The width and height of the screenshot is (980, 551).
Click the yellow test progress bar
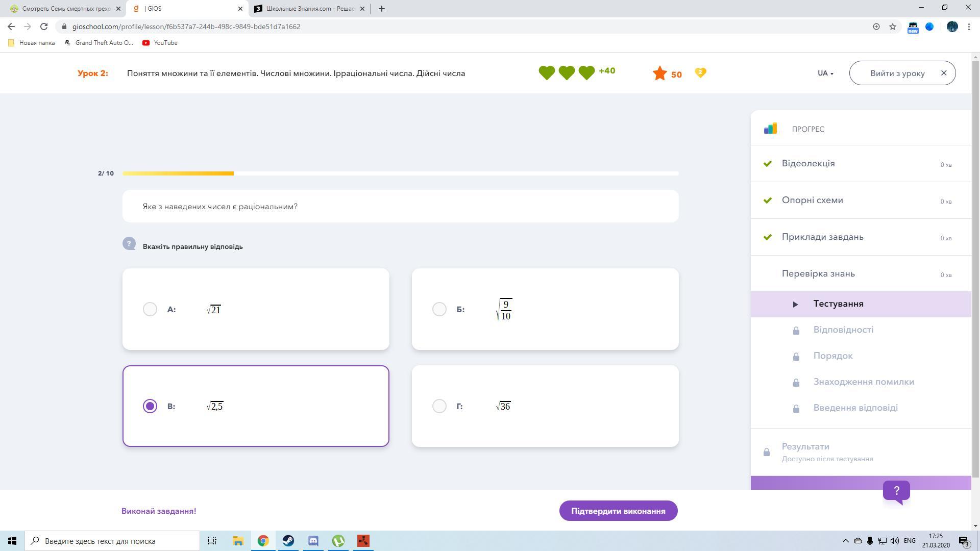click(x=179, y=173)
